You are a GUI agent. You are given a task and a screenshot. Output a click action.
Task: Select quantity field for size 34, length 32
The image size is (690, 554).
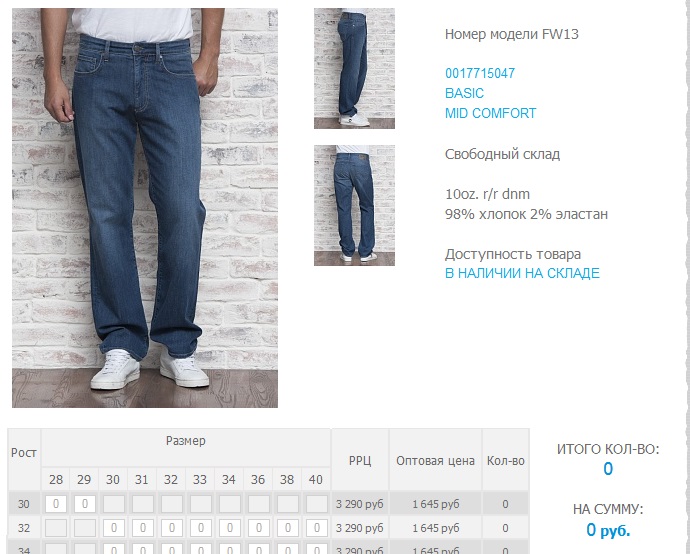(230, 528)
